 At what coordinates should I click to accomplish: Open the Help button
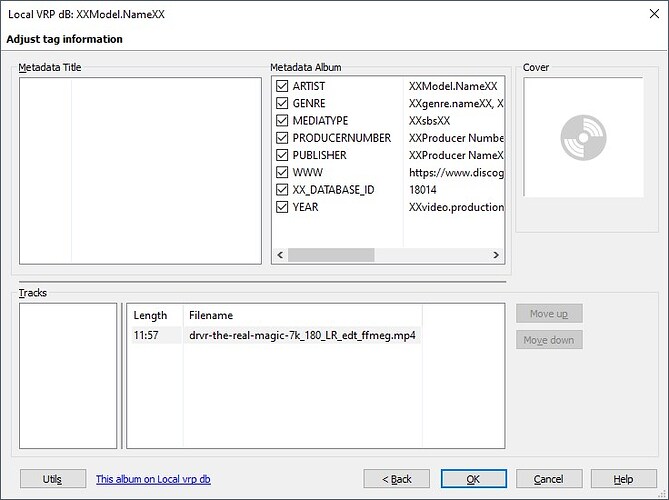point(623,479)
